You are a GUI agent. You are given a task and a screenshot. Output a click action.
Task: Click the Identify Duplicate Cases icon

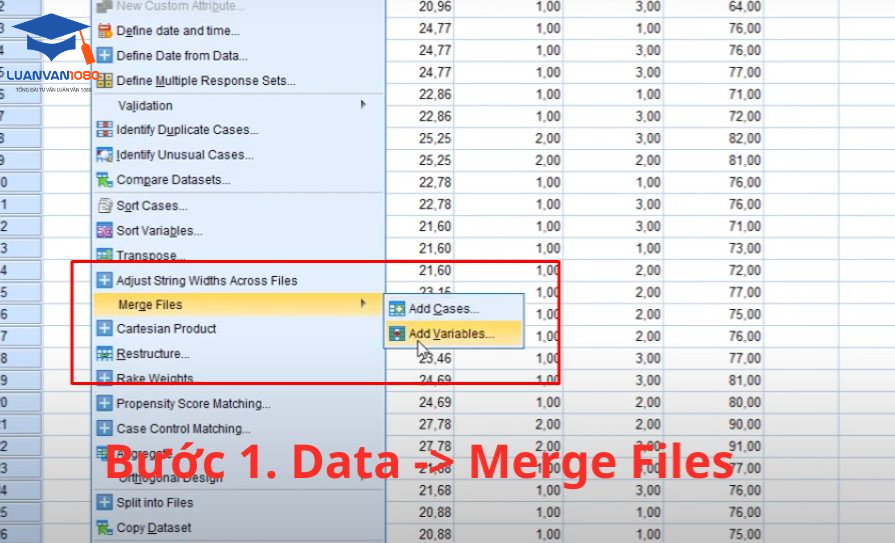(104, 130)
